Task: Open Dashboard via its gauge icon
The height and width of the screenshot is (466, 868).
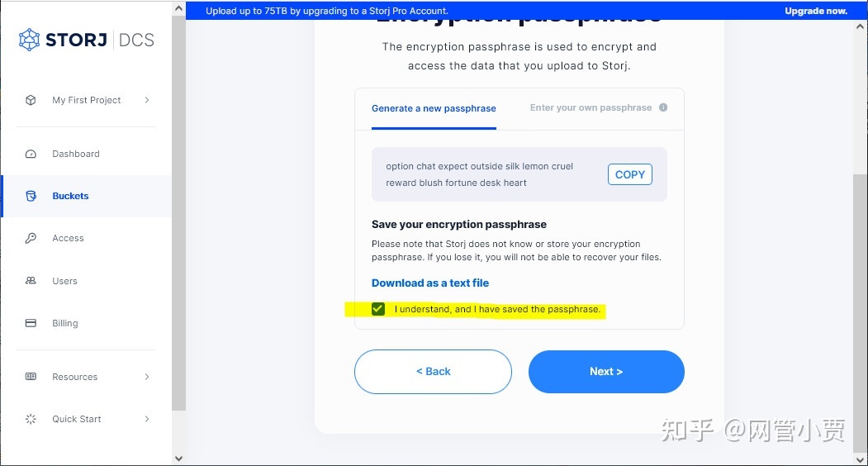Action: click(31, 154)
